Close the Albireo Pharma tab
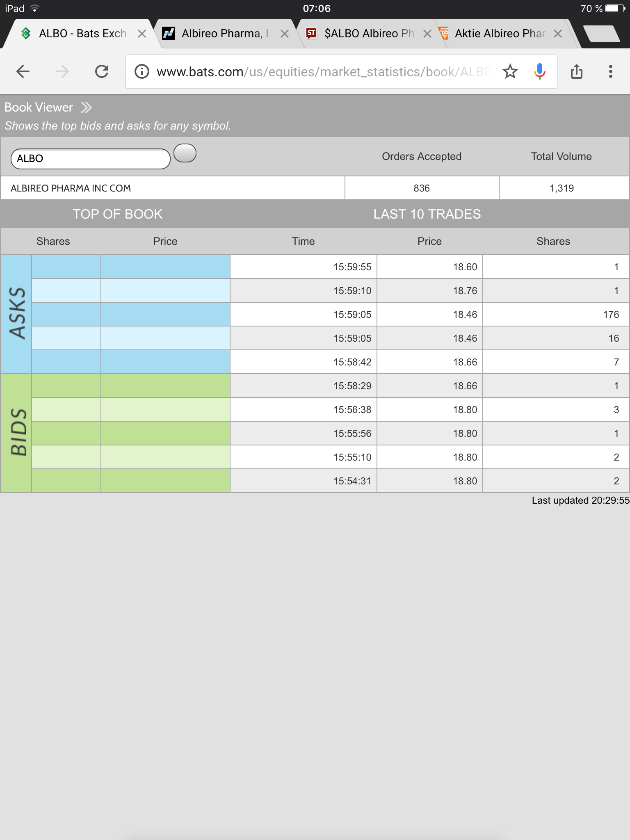The width and height of the screenshot is (630, 840). tap(285, 34)
